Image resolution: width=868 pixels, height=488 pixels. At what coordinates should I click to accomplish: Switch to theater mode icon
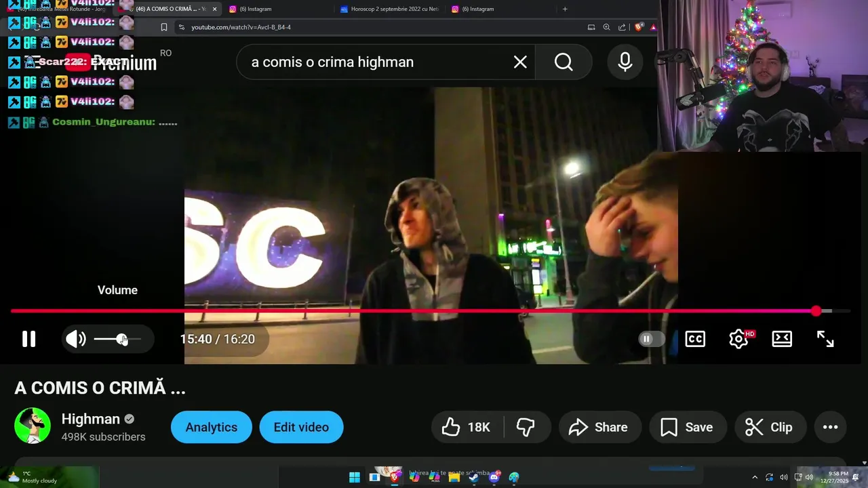782,339
